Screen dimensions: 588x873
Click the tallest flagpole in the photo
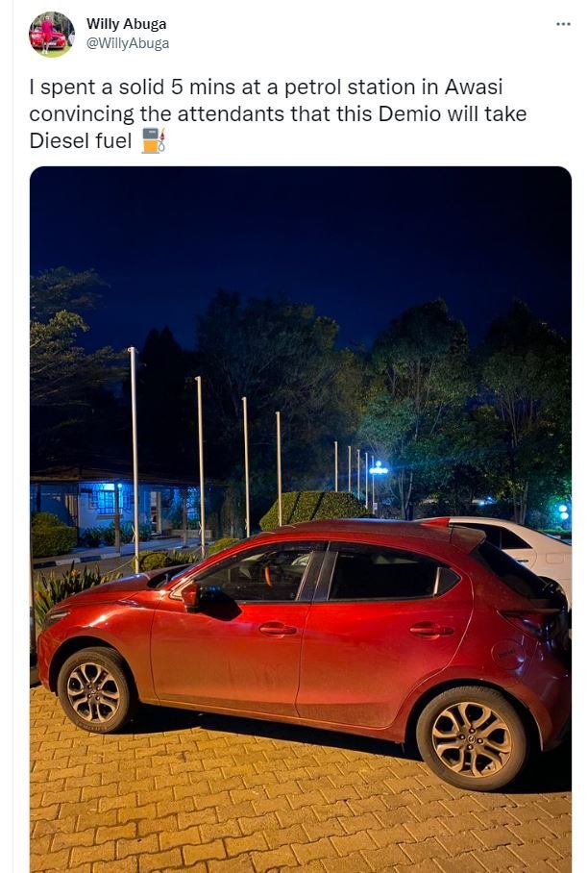(x=135, y=460)
